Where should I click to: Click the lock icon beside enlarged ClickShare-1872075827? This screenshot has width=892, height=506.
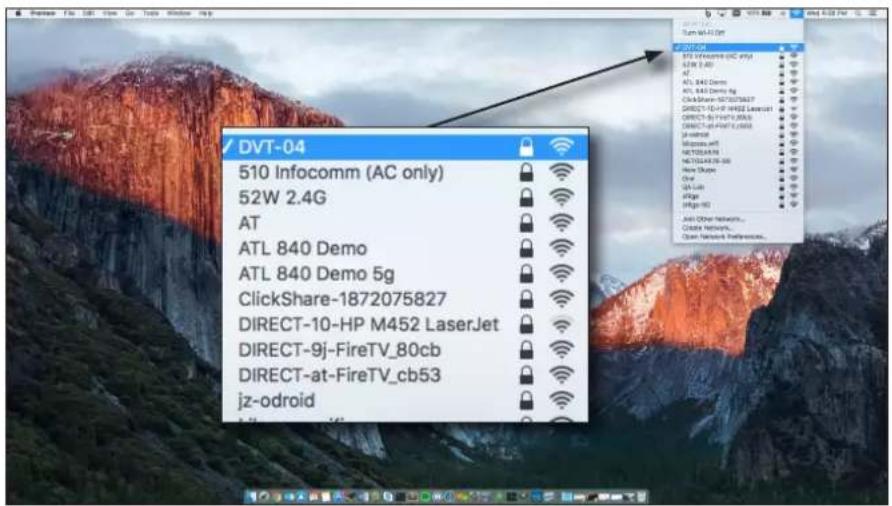[527, 299]
